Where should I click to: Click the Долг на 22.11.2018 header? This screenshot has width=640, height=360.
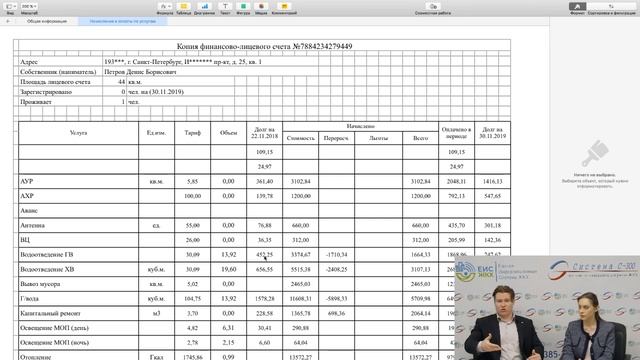pyautogui.click(x=264, y=133)
